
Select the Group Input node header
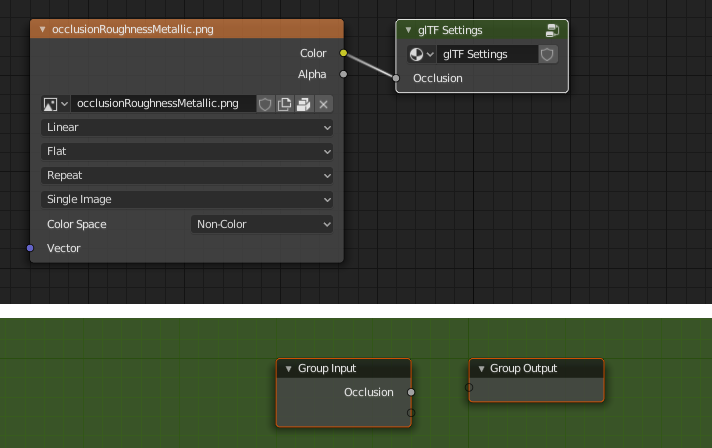tap(344, 369)
